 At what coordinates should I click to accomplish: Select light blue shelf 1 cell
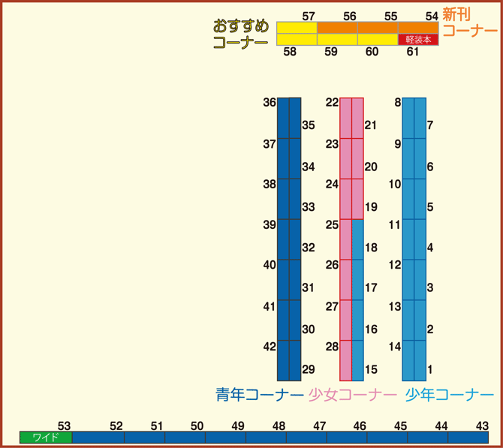[420, 360]
